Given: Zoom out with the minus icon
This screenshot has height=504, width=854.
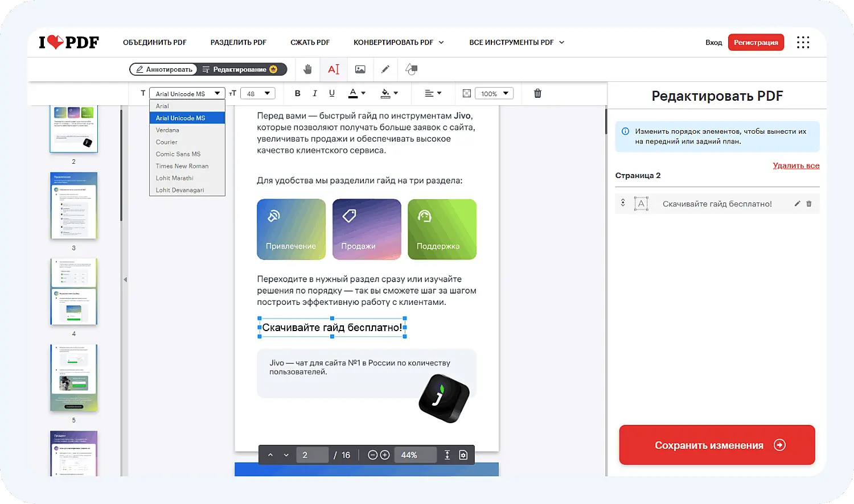Looking at the screenshot, I should (x=373, y=455).
